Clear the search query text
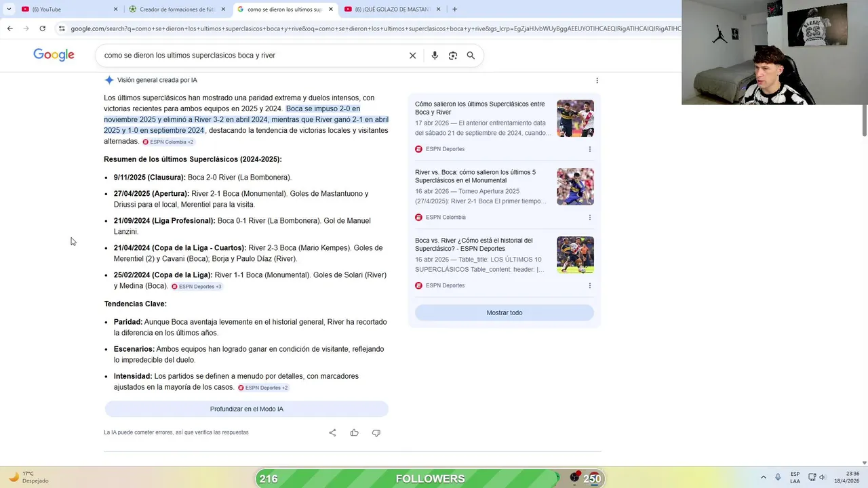 (412, 56)
